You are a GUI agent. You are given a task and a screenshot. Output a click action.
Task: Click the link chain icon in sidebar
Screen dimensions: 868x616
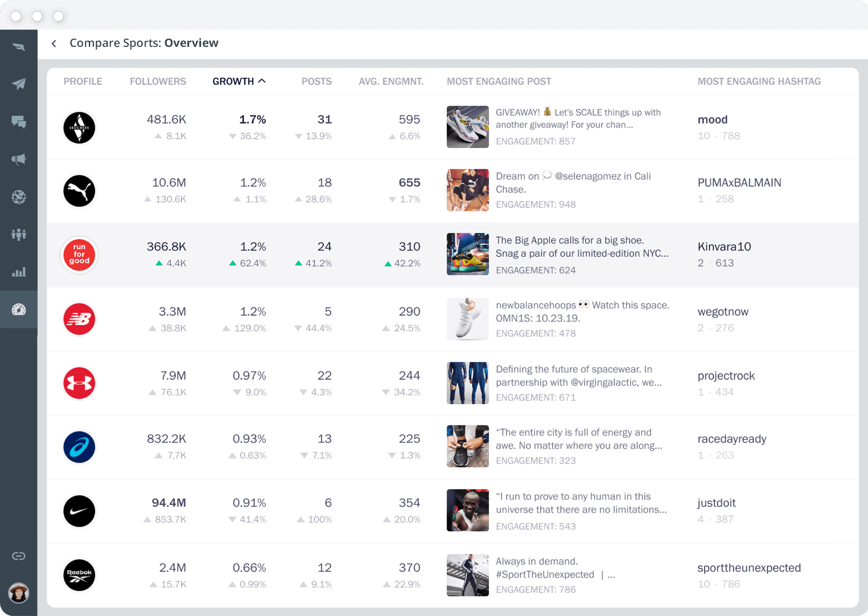tap(19, 556)
